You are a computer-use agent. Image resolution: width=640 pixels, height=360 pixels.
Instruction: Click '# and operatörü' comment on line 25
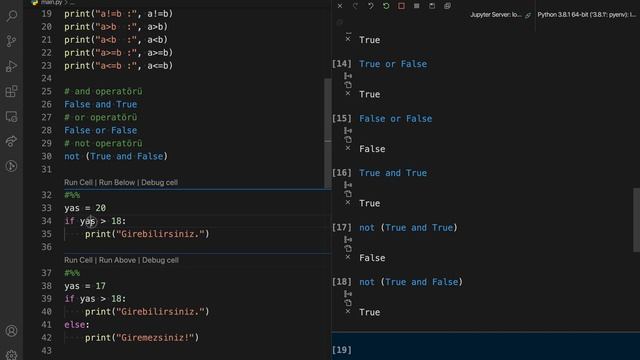click(103, 91)
